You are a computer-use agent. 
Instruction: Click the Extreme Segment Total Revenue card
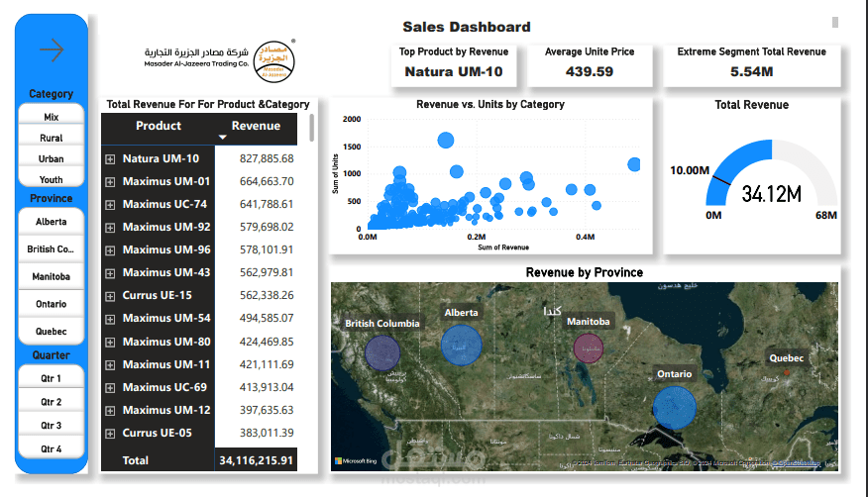752,65
